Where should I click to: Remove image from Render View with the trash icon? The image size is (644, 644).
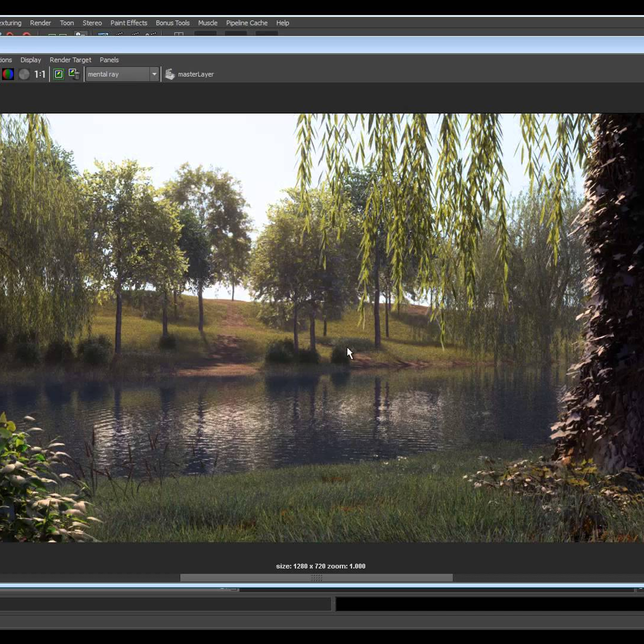(x=74, y=74)
